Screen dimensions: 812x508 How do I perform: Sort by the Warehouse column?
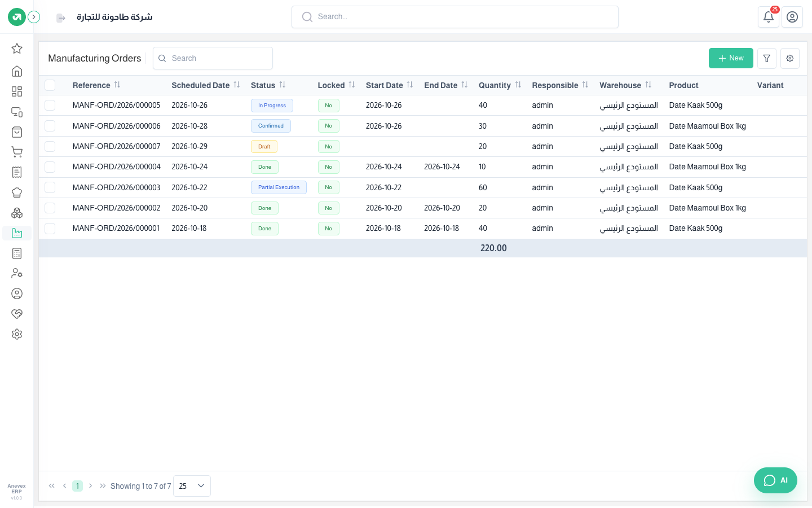[x=648, y=85]
